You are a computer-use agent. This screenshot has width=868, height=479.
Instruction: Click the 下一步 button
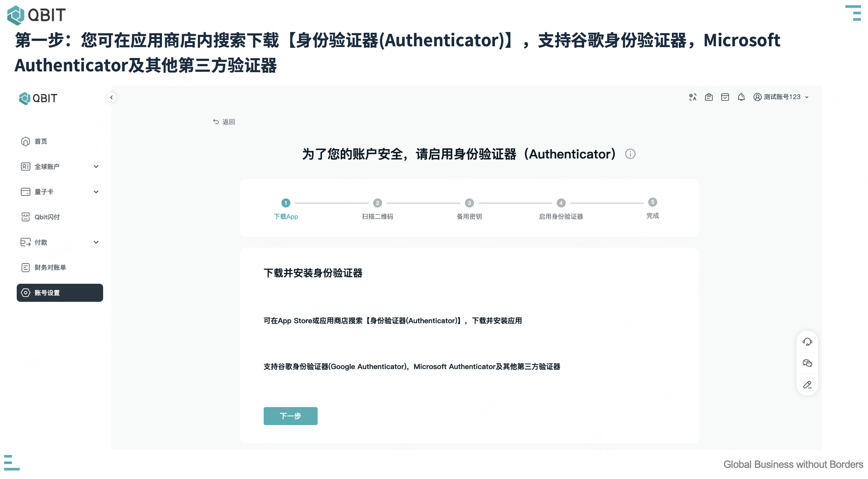point(290,416)
